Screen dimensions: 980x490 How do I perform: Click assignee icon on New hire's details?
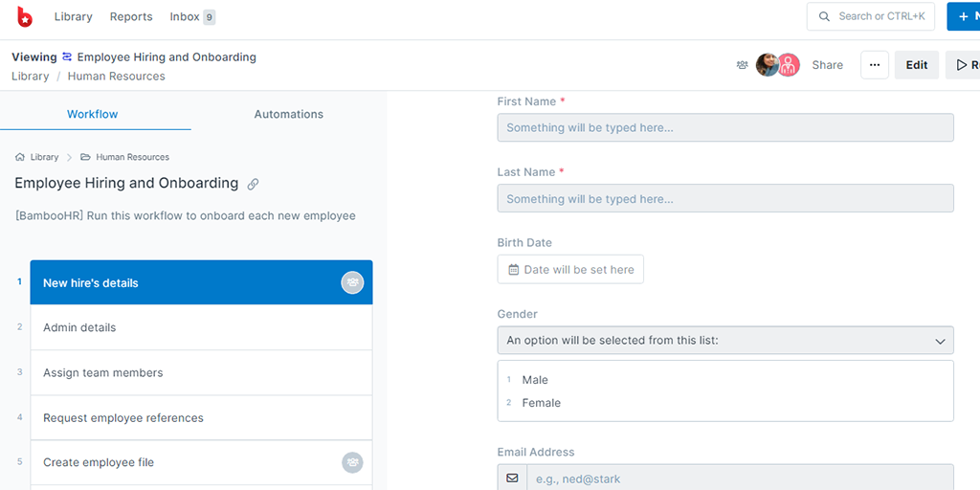[352, 282]
